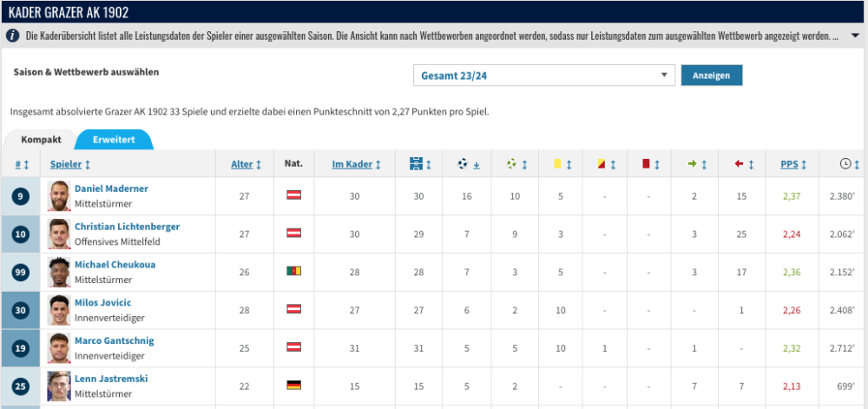Switch to the Kompakt tab
Viewport: 868px width, 409px height.
click(x=41, y=139)
